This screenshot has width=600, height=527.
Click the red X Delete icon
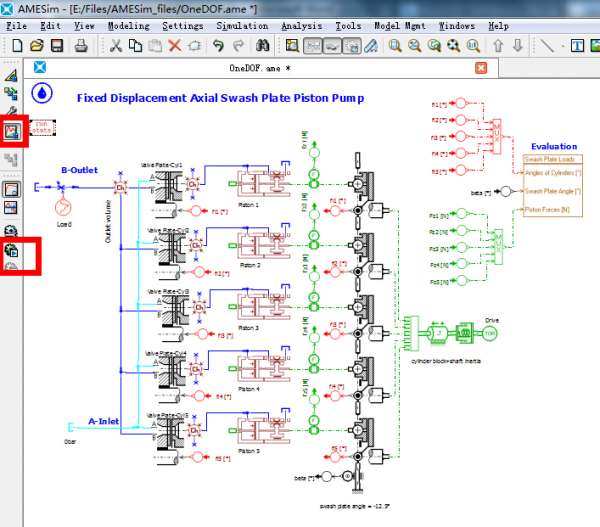click(x=175, y=46)
